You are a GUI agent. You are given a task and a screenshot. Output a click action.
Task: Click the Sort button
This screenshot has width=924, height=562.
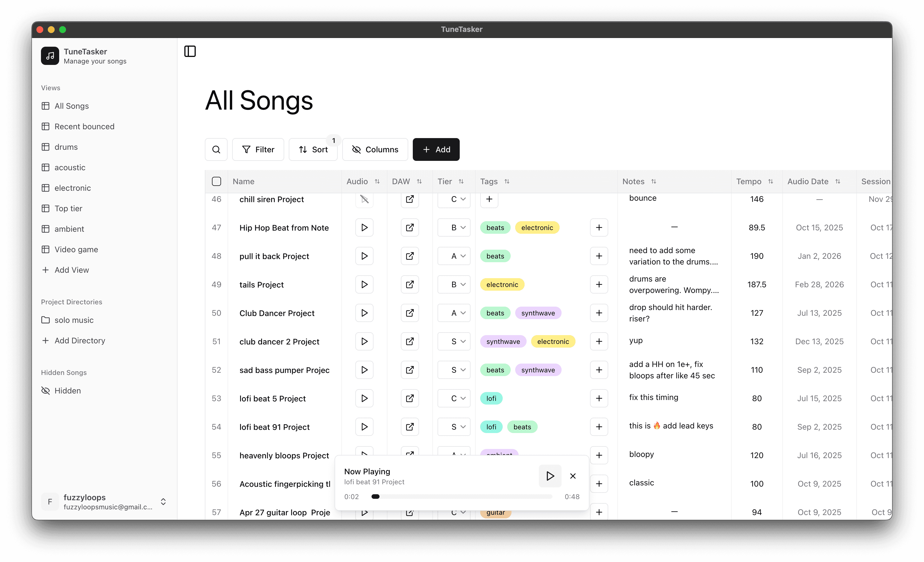(313, 149)
